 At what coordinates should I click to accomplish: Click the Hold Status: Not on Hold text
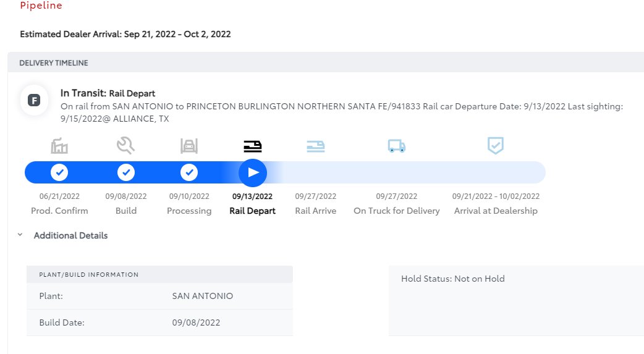(x=452, y=279)
